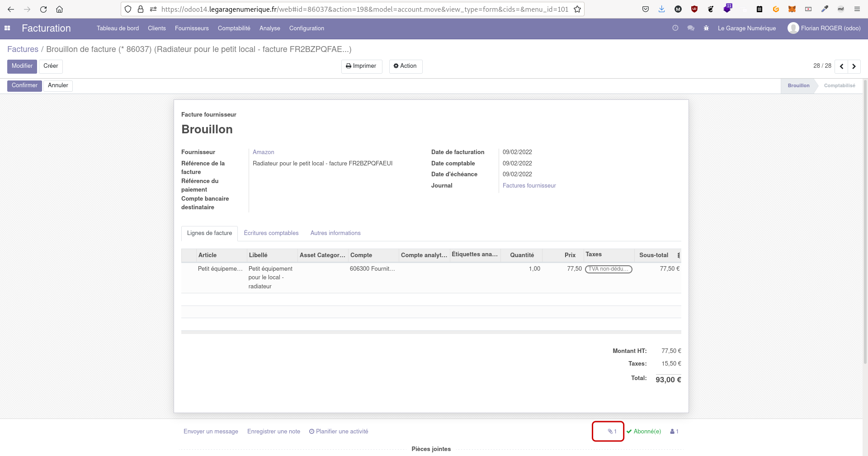Open the Comptabilité menu
The width and height of the screenshot is (868, 456).
point(233,28)
